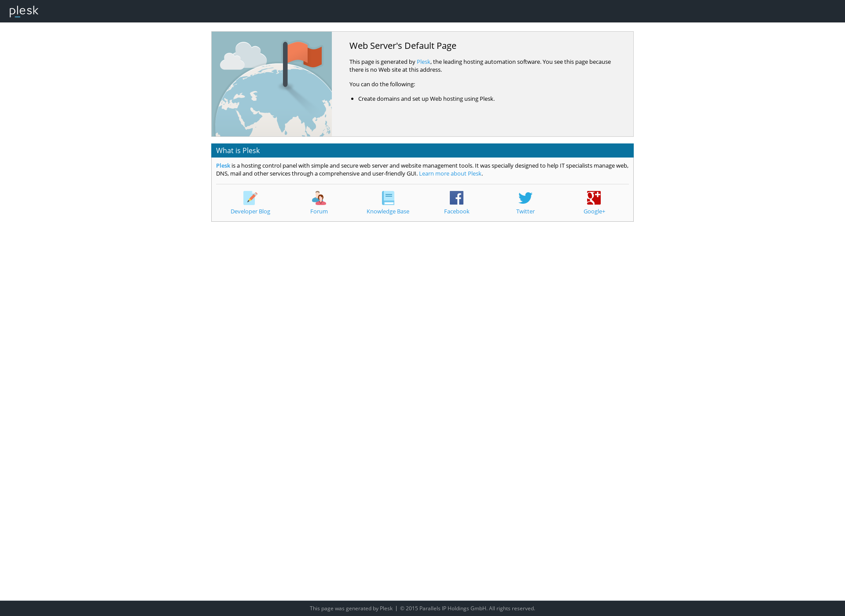Click the Facebook icon
The height and width of the screenshot is (616, 845).
tap(457, 198)
